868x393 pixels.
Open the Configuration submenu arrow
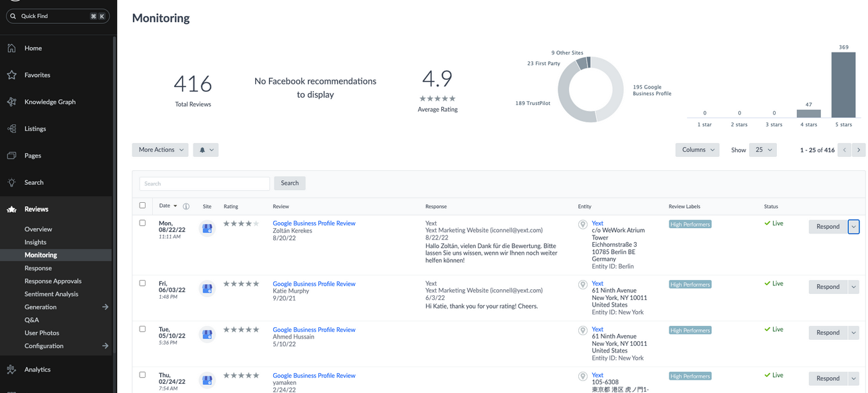105,346
